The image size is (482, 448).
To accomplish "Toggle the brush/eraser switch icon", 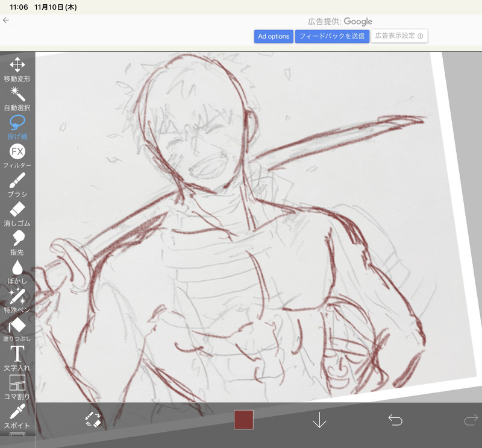I will click(x=93, y=420).
